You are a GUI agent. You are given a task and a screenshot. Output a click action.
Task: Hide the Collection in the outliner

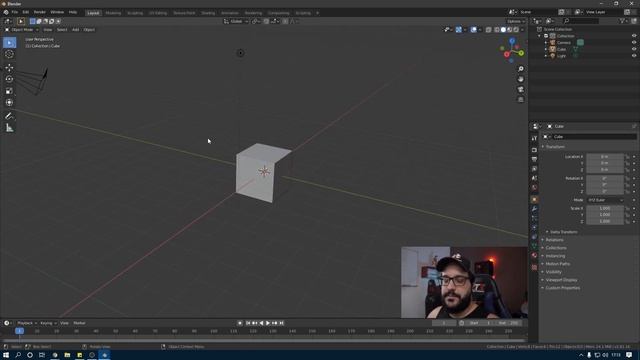point(634,36)
